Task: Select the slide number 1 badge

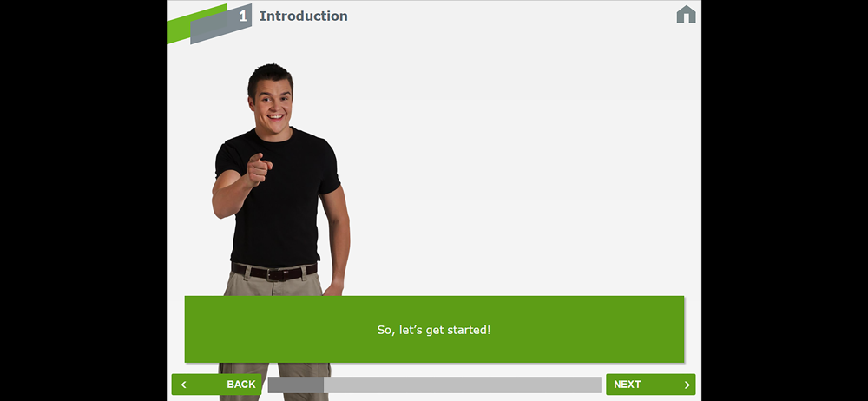Action: (x=242, y=16)
